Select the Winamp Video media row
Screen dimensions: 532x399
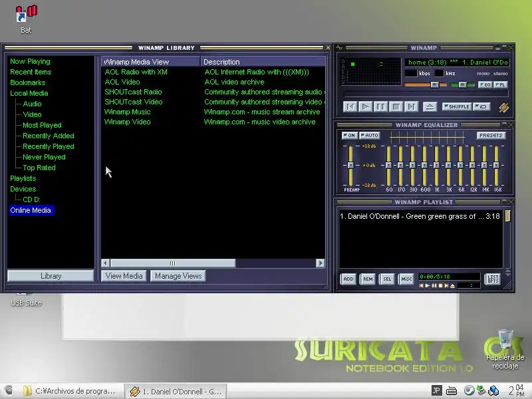point(213,122)
